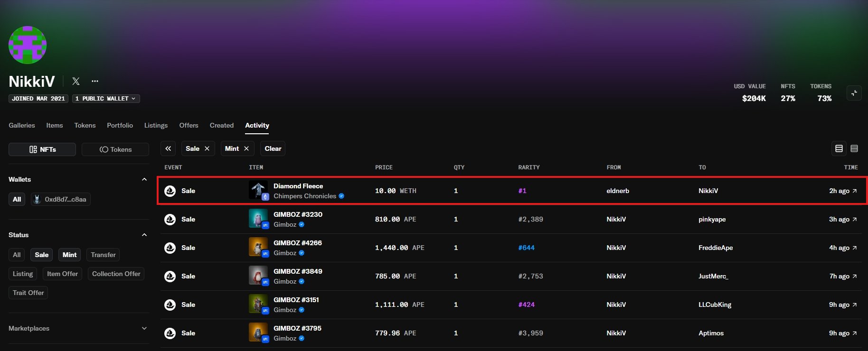The height and width of the screenshot is (351, 868).
Task: Open the GIMBOZ #3230 thumbnail
Action: pos(258,219)
